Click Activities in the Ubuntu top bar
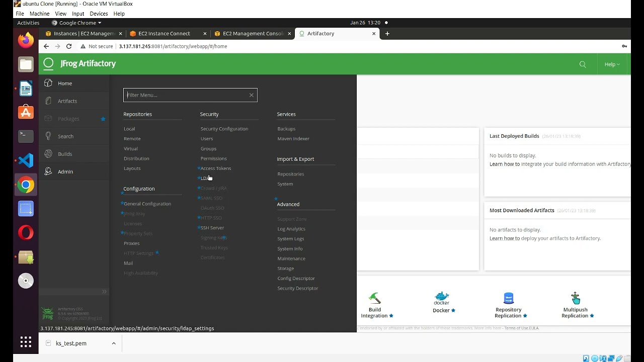The image size is (644, 362). click(28, 23)
